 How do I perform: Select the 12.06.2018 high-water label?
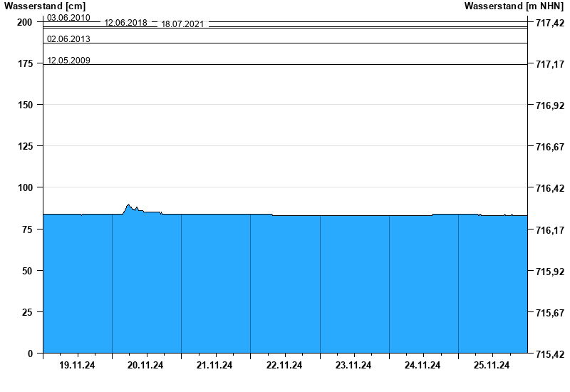[x=125, y=23]
